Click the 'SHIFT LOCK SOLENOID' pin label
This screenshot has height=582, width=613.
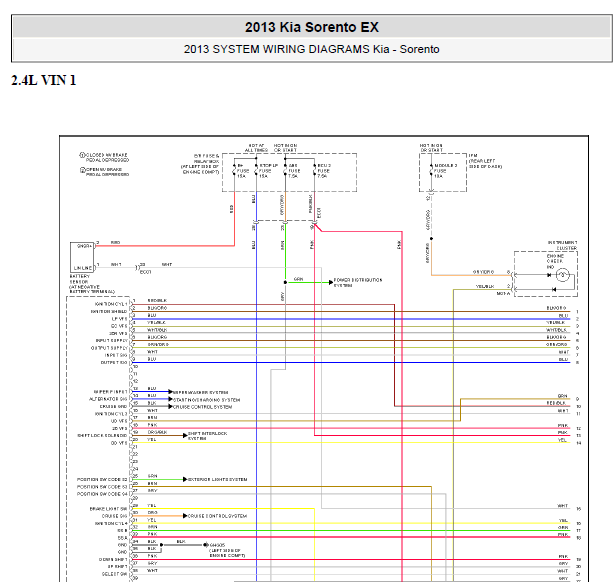coord(102,435)
